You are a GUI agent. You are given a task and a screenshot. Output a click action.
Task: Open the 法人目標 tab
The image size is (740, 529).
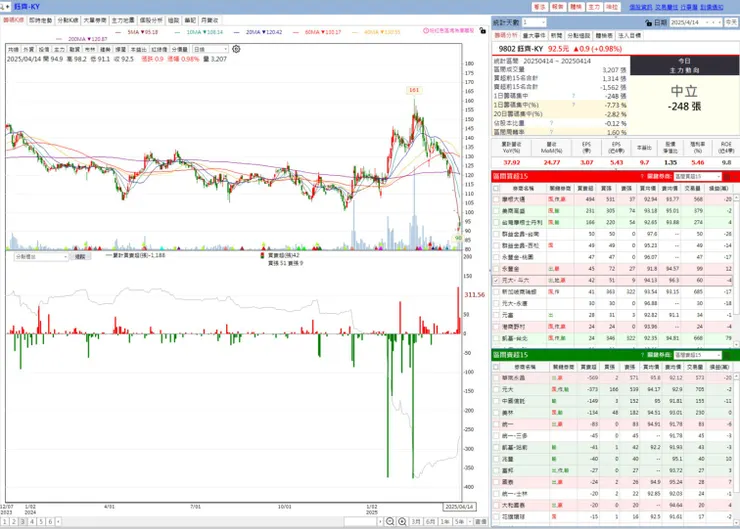tap(630, 35)
